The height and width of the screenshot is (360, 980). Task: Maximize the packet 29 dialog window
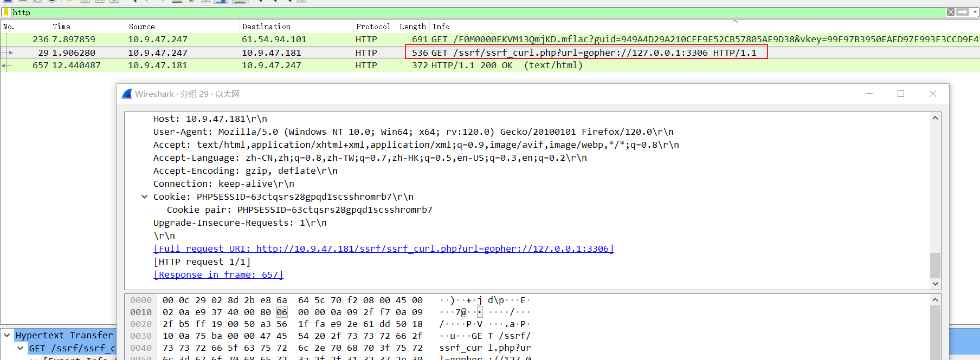coord(901,94)
